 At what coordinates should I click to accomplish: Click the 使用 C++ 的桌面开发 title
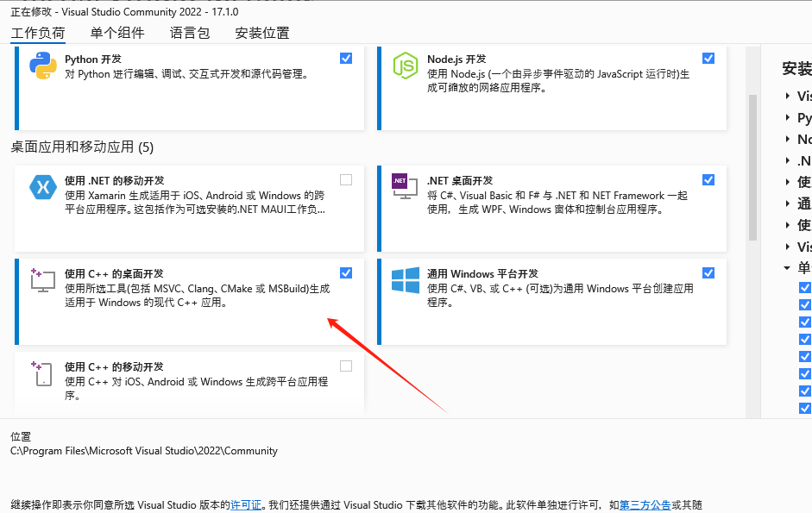point(114,274)
